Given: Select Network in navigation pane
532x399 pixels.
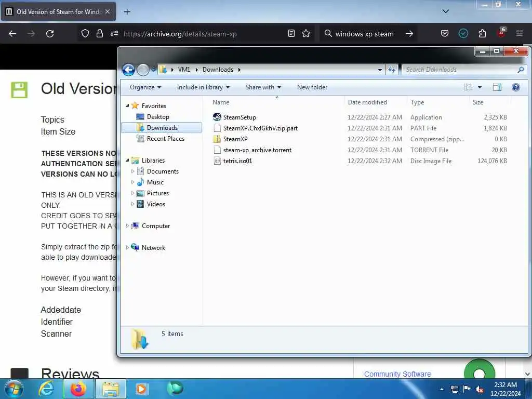Looking at the screenshot, I should [153, 248].
